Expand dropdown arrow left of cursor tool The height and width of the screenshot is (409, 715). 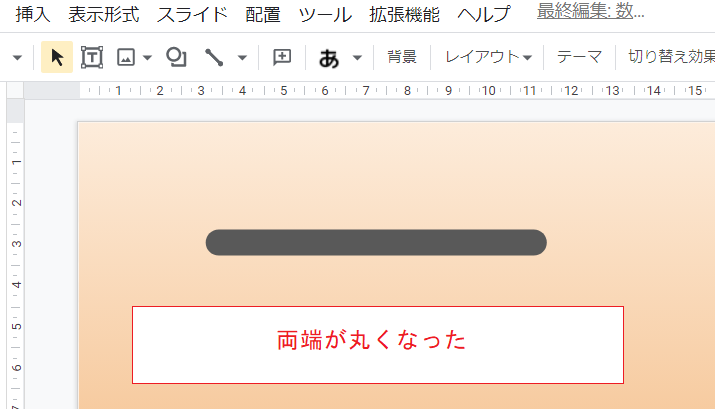[17, 58]
